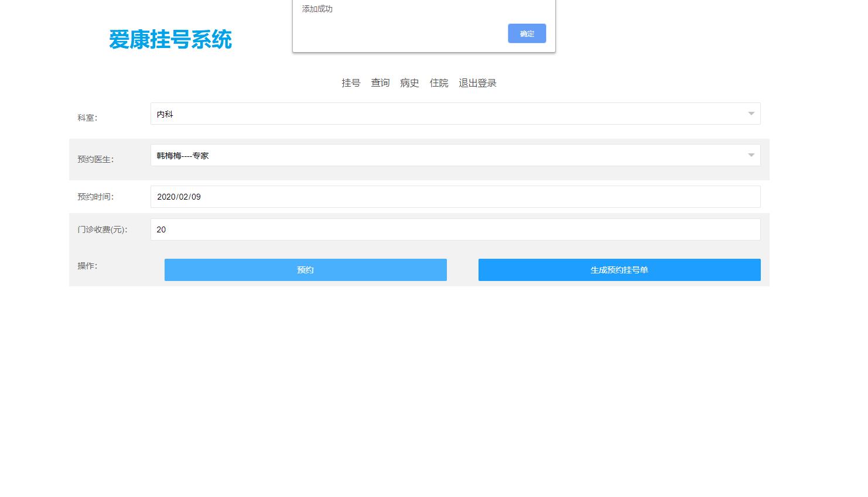Click the 预约时间 date field showing 2020/02/09
This screenshot has width=868, height=497.
tap(456, 197)
